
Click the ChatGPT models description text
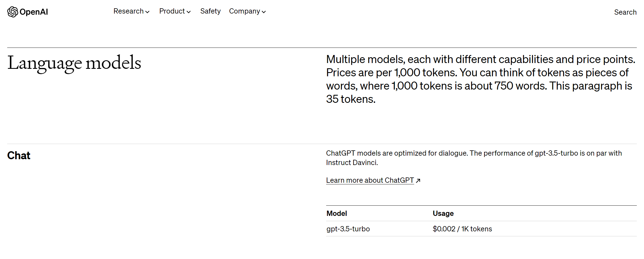point(474,158)
